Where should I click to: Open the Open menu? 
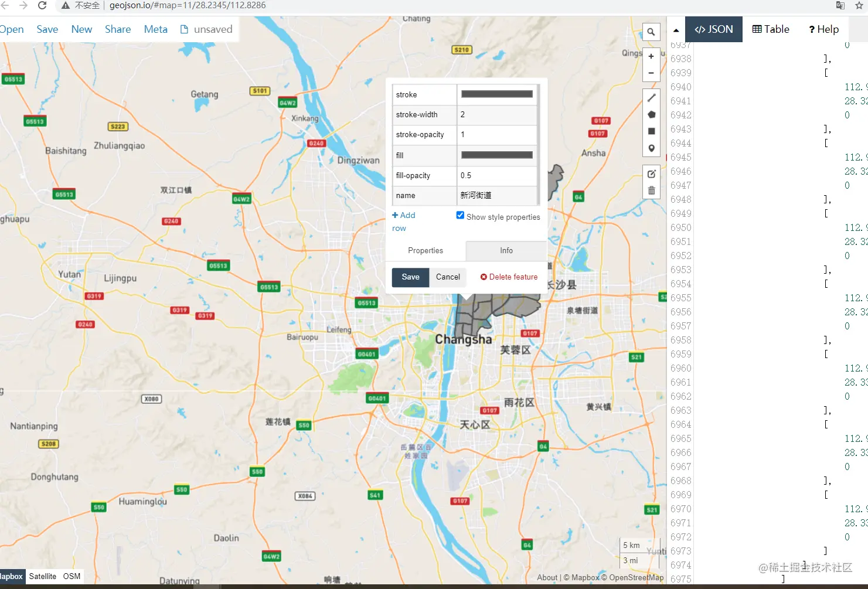pos(12,29)
